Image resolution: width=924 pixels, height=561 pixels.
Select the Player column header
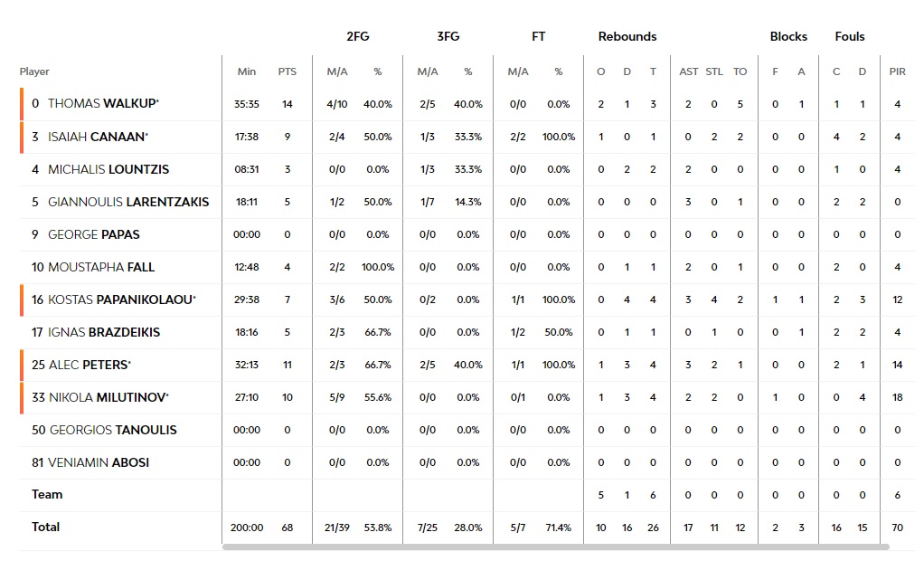tap(34, 71)
